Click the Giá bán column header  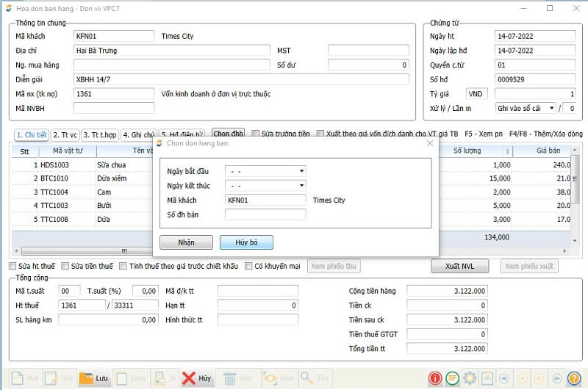(x=542, y=151)
